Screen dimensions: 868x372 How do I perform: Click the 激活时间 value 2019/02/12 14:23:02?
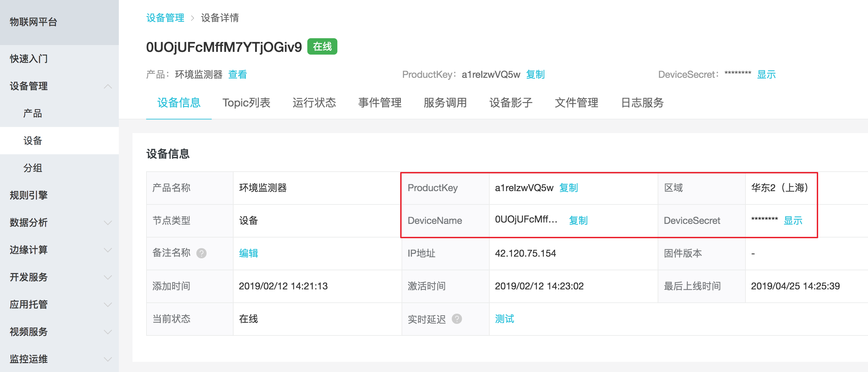(x=539, y=286)
